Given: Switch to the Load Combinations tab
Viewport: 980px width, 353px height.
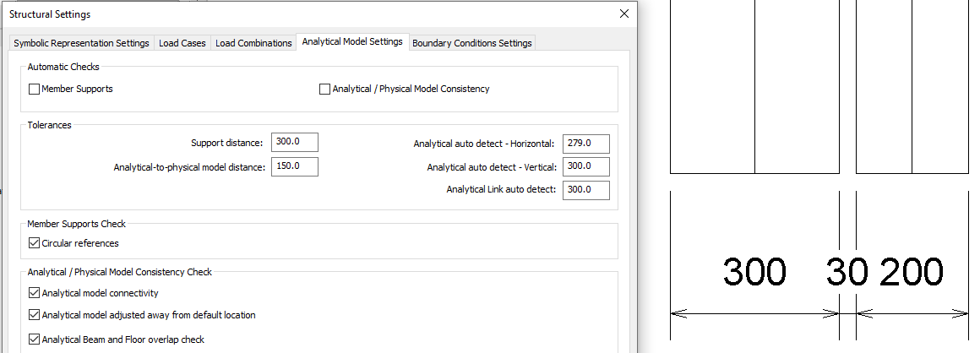Looking at the screenshot, I should 253,43.
